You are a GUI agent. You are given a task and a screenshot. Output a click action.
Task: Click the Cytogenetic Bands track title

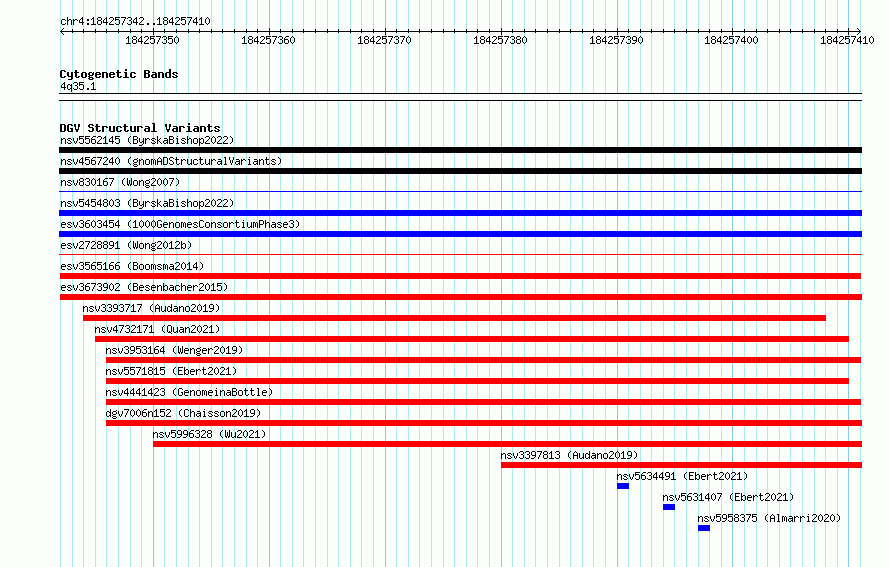pos(119,74)
